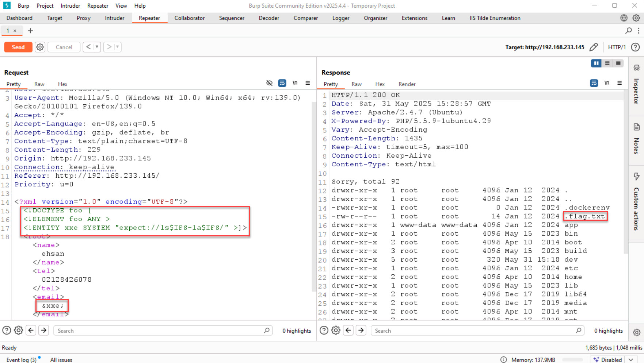Open the Event log

click(x=21, y=360)
